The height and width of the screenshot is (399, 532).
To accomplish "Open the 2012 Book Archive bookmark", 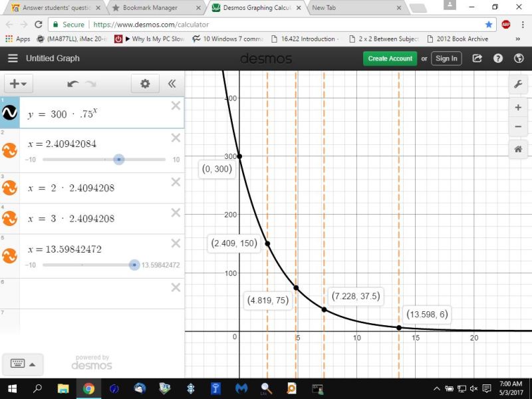I will [458, 39].
